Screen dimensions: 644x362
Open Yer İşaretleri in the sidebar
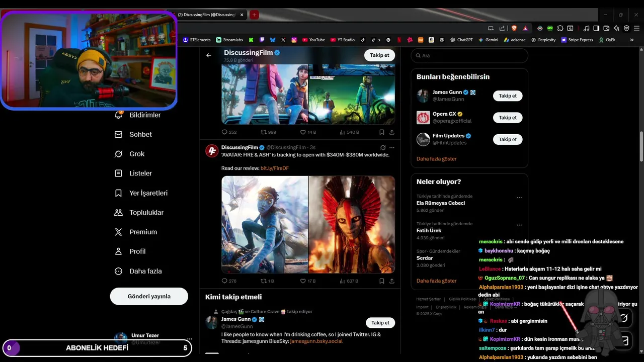coord(141,193)
